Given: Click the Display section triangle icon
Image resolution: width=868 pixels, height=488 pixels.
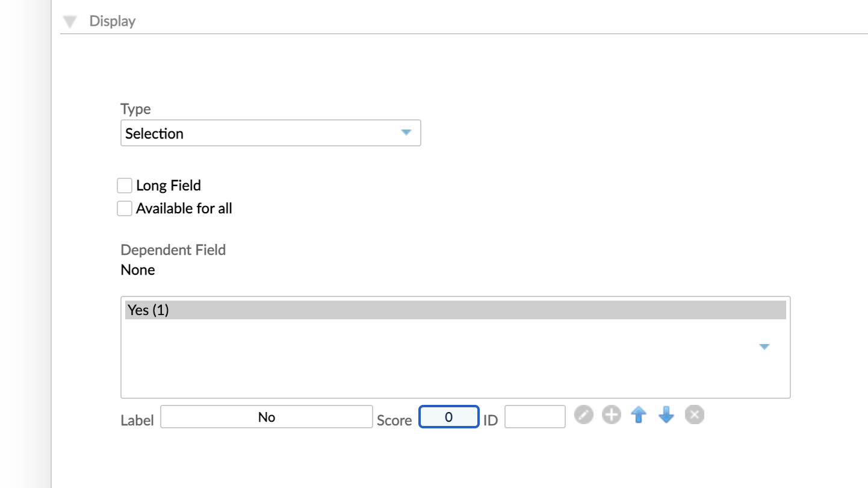Looking at the screenshot, I should click(x=69, y=20).
